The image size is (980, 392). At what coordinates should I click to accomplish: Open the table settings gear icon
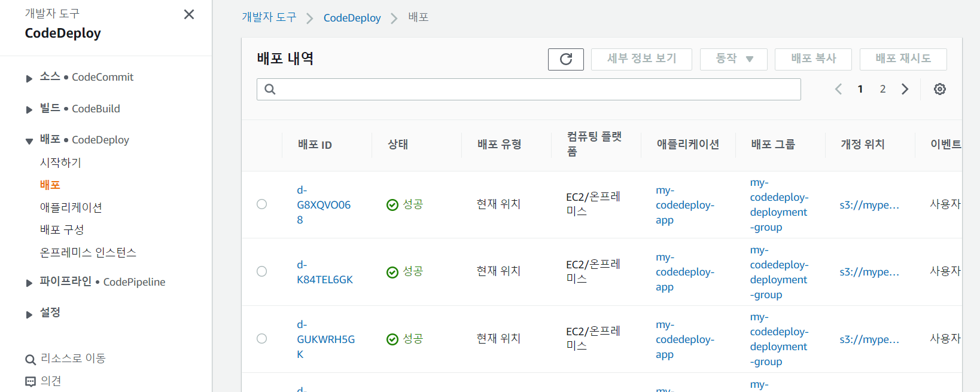(940, 89)
